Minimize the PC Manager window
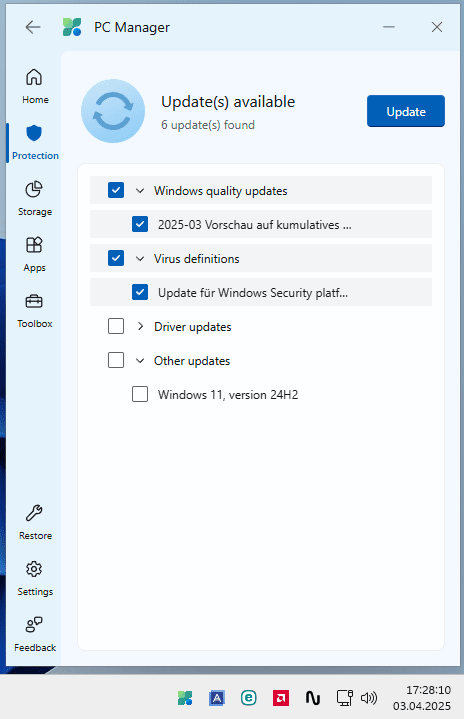The image size is (464, 719). (389, 27)
